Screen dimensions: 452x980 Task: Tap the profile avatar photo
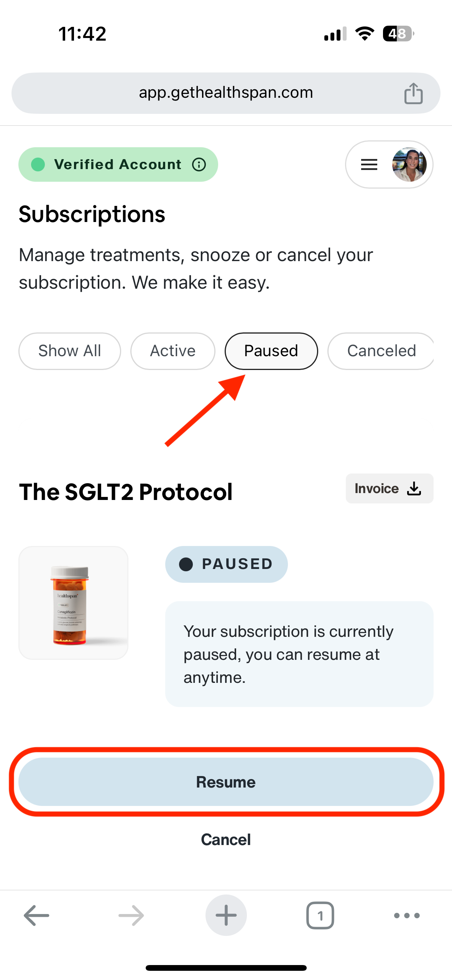tap(409, 164)
